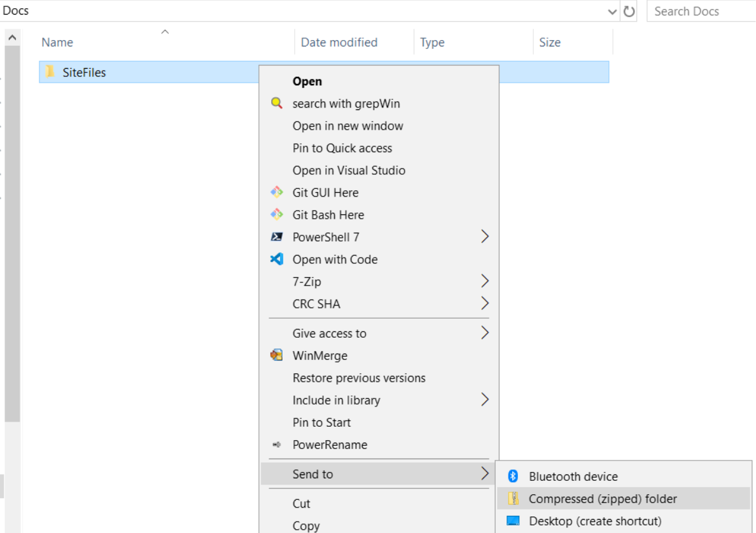Click the Git GUI Here icon
The width and height of the screenshot is (756, 533).
pyautogui.click(x=276, y=192)
